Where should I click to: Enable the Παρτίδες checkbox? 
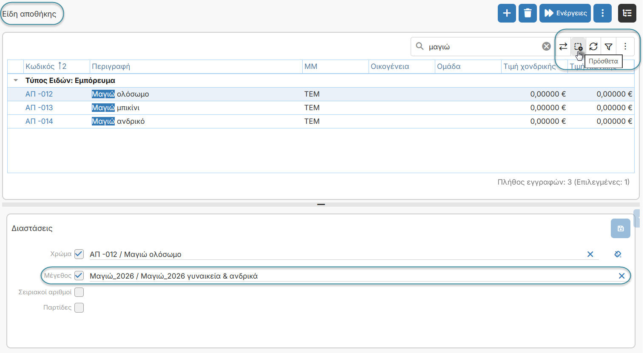point(79,307)
